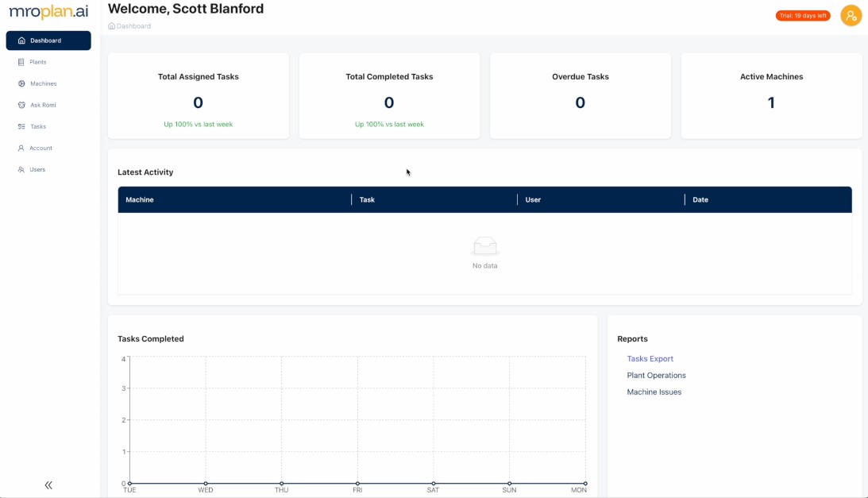Click Up 100% text under Completed Tasks
The image size is (868, 498).
[x=389, y=124]
